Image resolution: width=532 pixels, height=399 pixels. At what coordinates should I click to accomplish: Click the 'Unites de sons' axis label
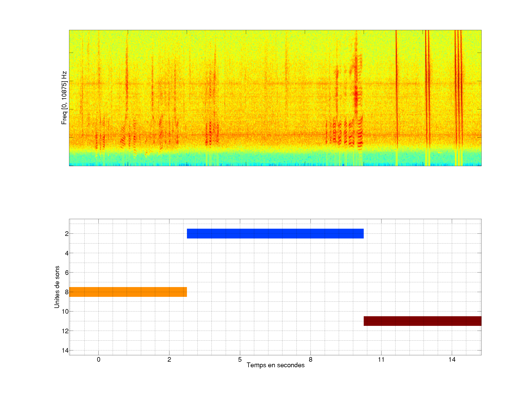coord(57,287)
